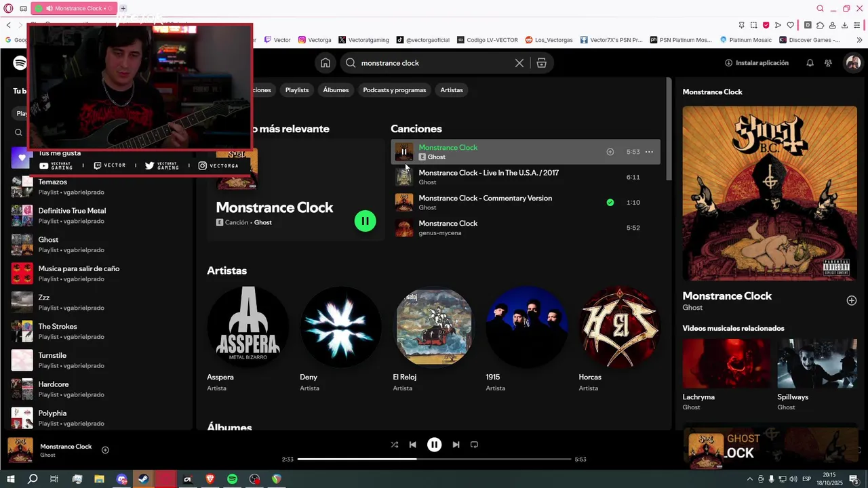Open the Ghost playlist in library

coord(98,245)
